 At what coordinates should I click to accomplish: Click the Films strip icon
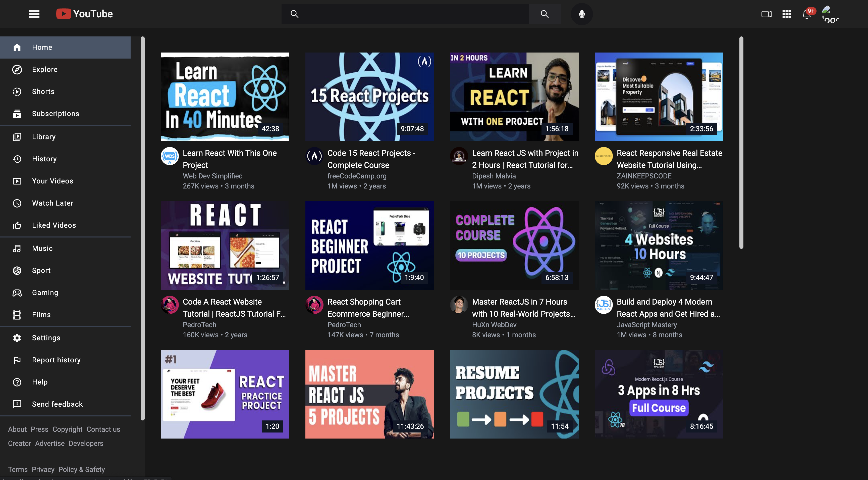click(x=17, y=315)
